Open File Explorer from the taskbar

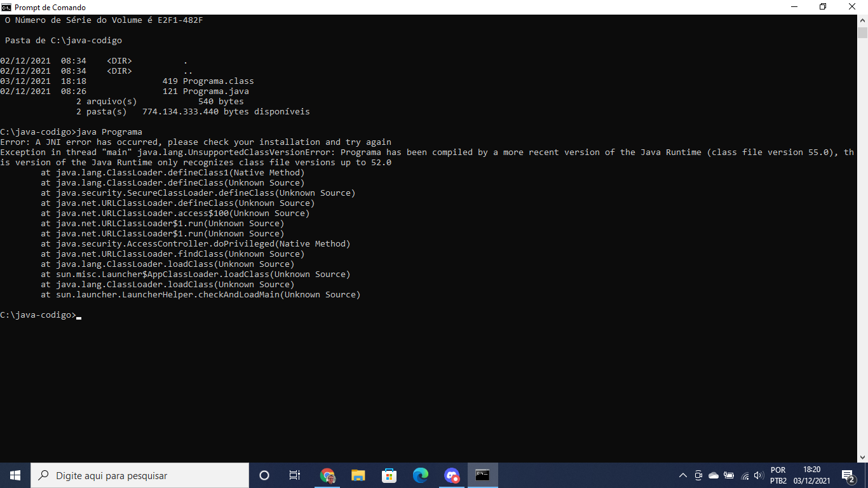tap(358, 475)
